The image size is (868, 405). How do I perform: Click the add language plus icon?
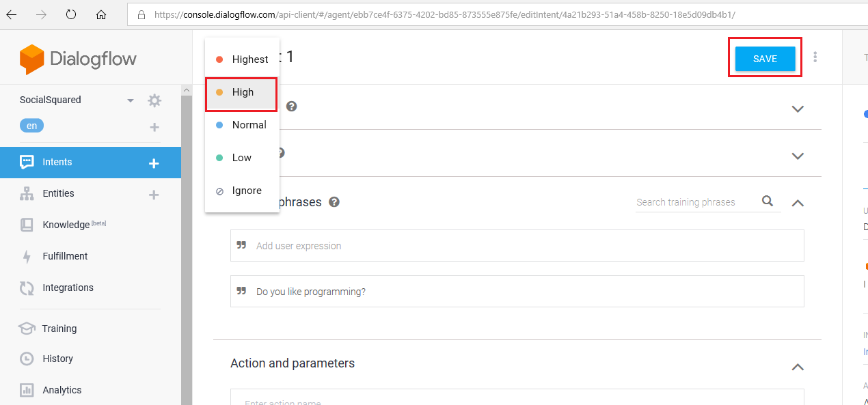154,127
